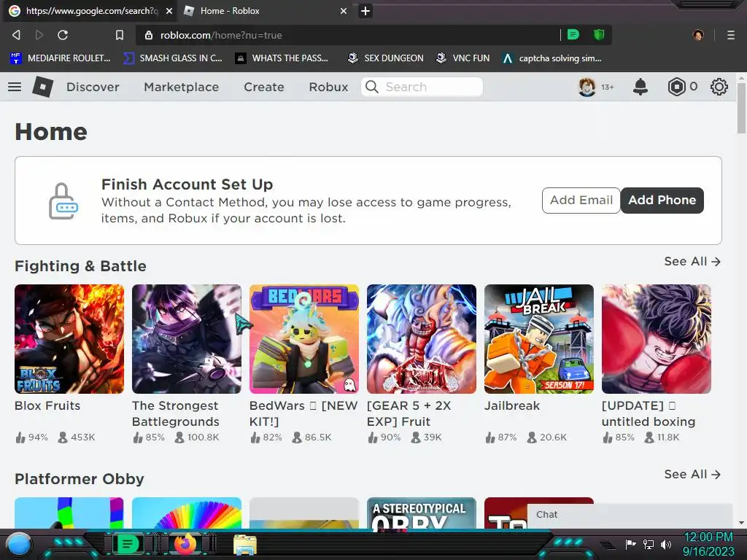Viewport: 747px width, 560px height.
Task: Open the Robux menu item
Action: point(329,87)
